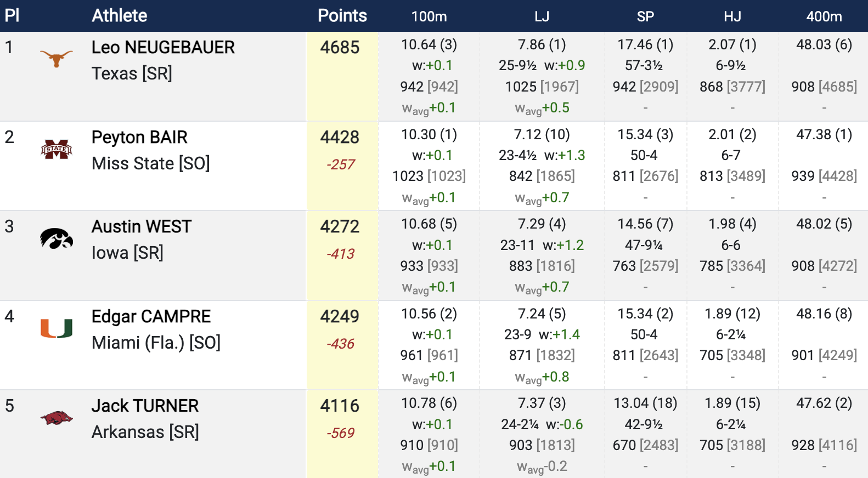Click the Miami Hurricanes U logo

[x=56, y=328]
